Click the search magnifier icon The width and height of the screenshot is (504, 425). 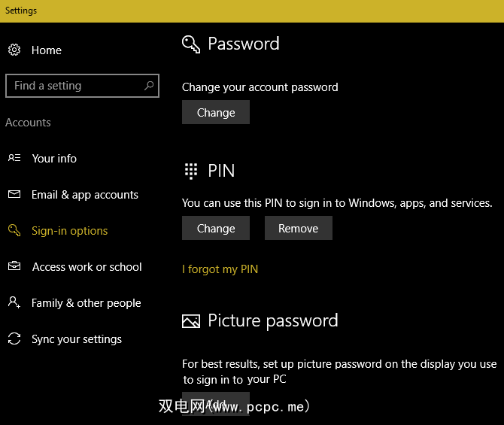[x=149, y=86]
